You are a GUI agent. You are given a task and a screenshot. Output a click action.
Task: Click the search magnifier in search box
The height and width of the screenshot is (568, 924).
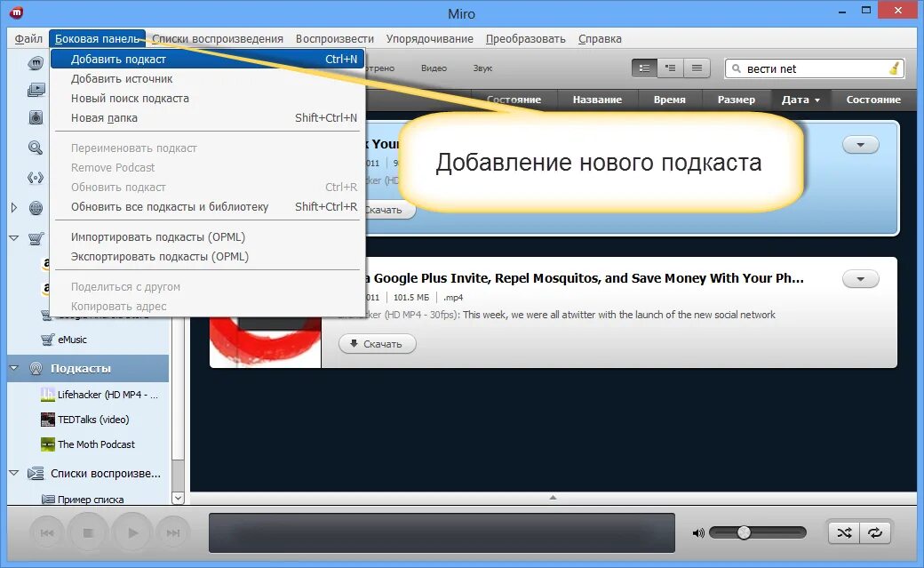736,68
